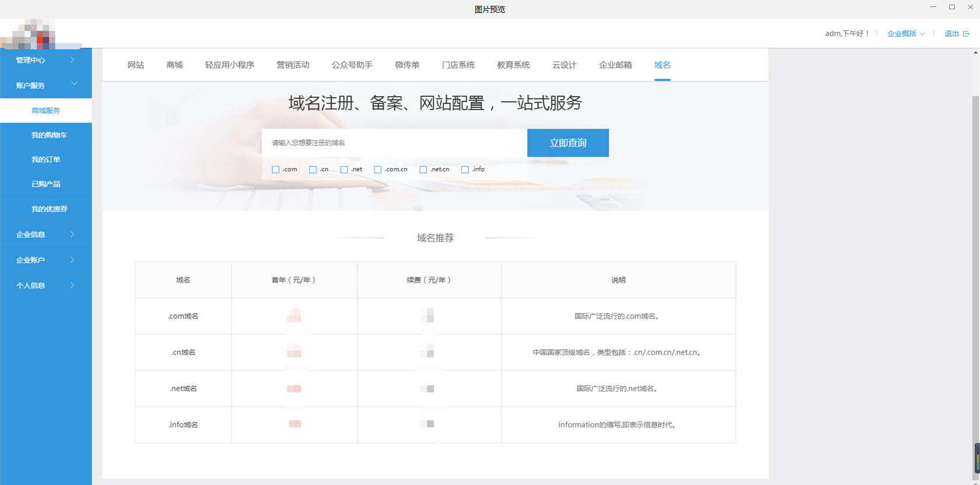Switch to the 教育系统 tab

[x=513, y=65]
